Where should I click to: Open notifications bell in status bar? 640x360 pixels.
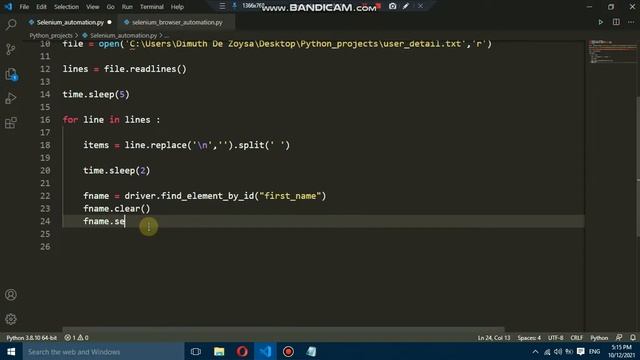point(633,338)
